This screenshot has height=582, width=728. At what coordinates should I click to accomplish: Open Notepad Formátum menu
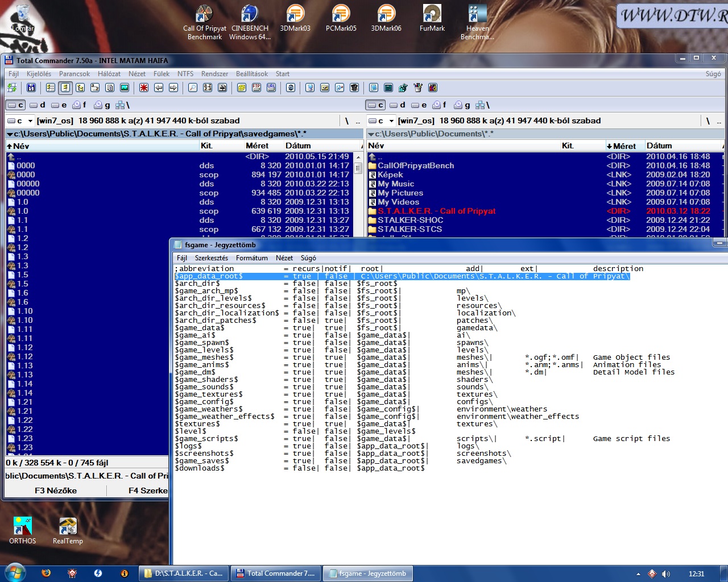click(252, 257)
